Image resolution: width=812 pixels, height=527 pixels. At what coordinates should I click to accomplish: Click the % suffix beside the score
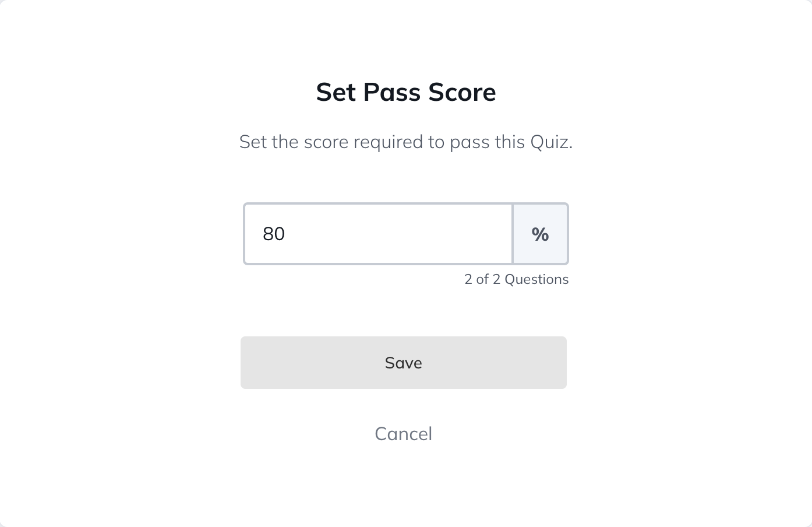pyautogui.click(x=540, y=234)
